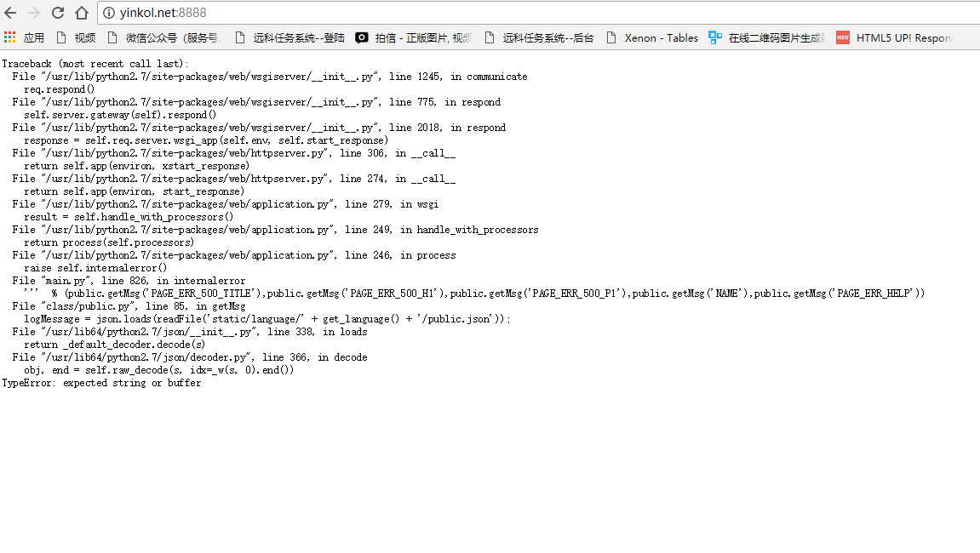Click the browser Home icon
The height and width of the screenshot is (553, 980).
pyautogui.click(x=80, y=14)
